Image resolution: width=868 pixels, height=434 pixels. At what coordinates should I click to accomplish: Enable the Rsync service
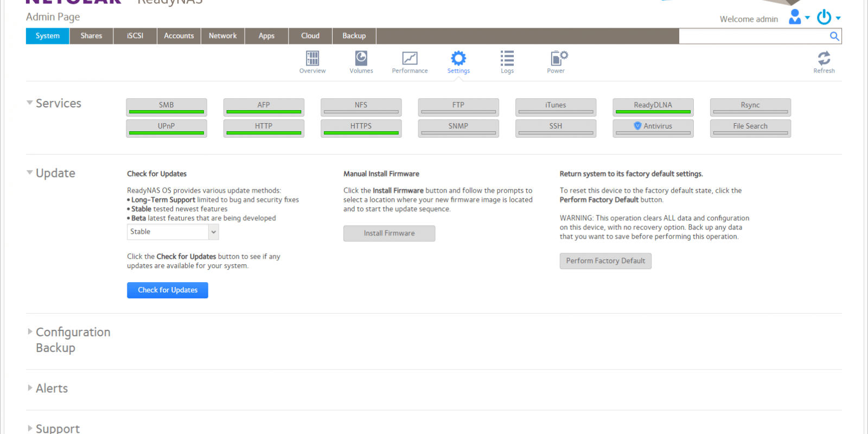[750, 107]
